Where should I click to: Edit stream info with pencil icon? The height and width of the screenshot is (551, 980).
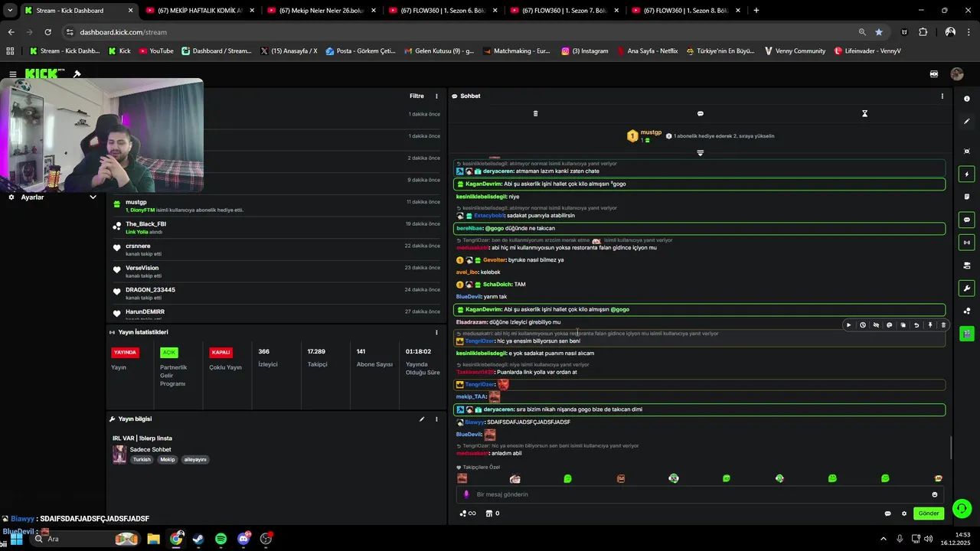(422, 419)
